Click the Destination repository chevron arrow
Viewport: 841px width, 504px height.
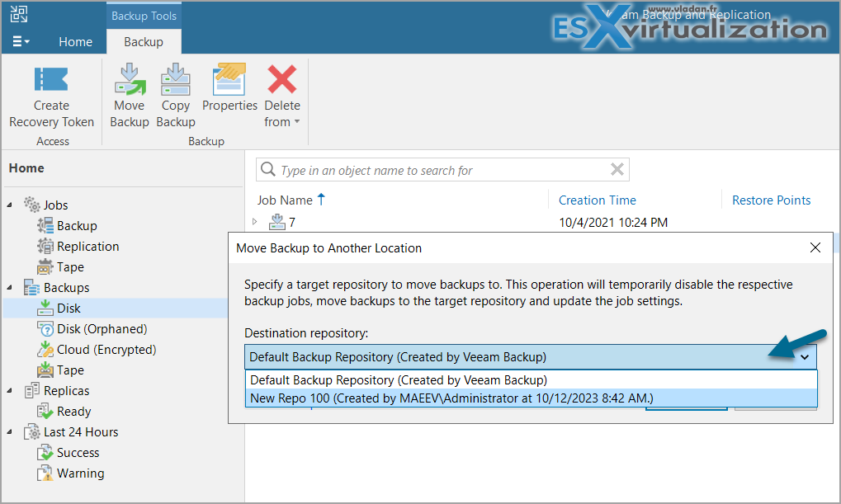tap(805, 357)
